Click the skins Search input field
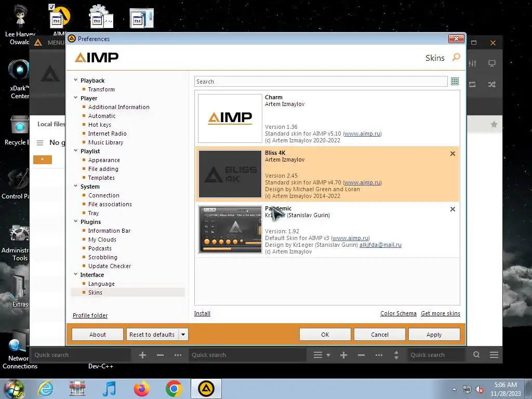532x399 pixels. pos(321,82)
